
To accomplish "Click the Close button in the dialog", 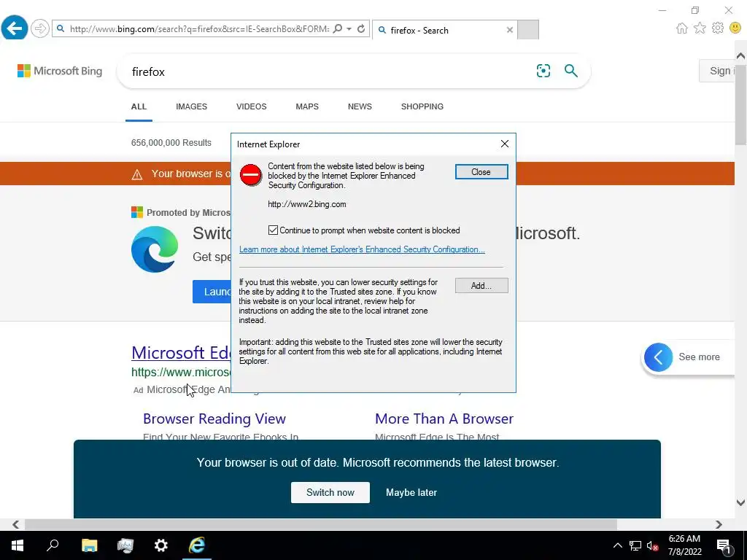I will point(481,172).
